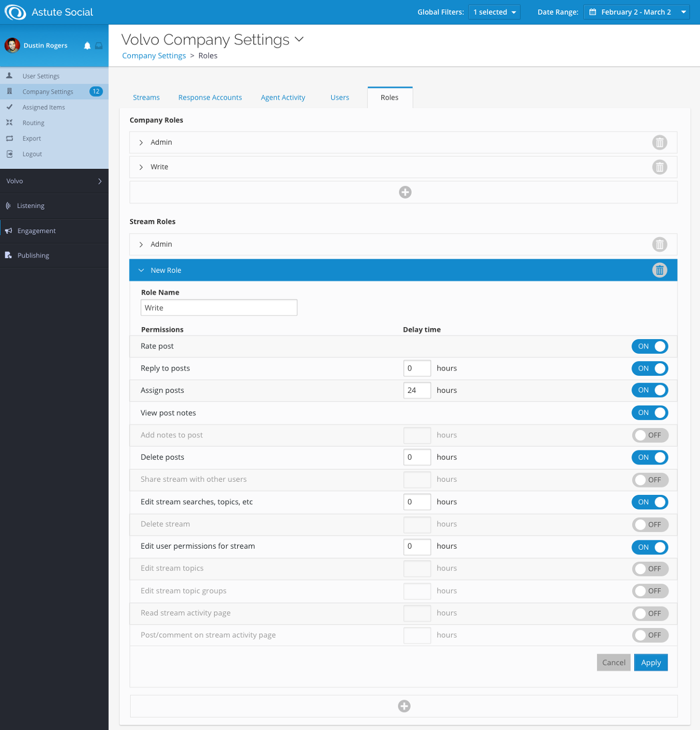Enable Share stream with other users toggle
This screenshot has width=700, height=730.
click(x=650, y=480)
